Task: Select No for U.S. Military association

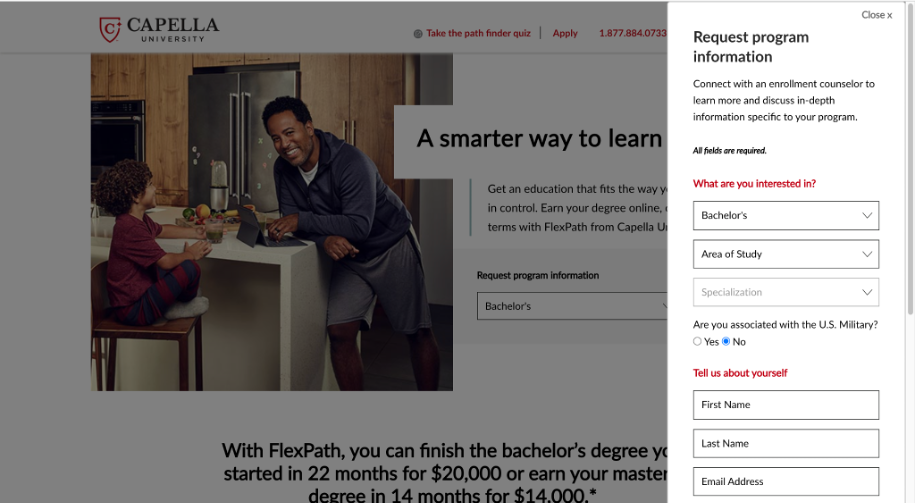Action: 726,342
